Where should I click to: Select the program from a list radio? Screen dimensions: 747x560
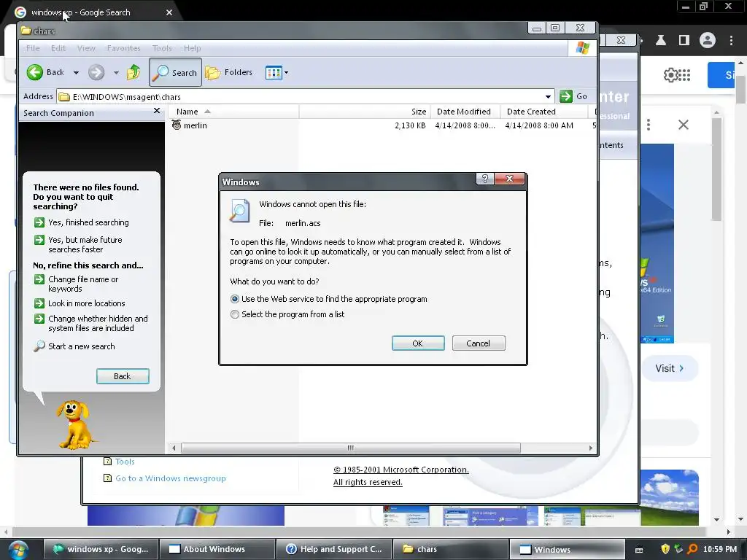coord(234,314)
